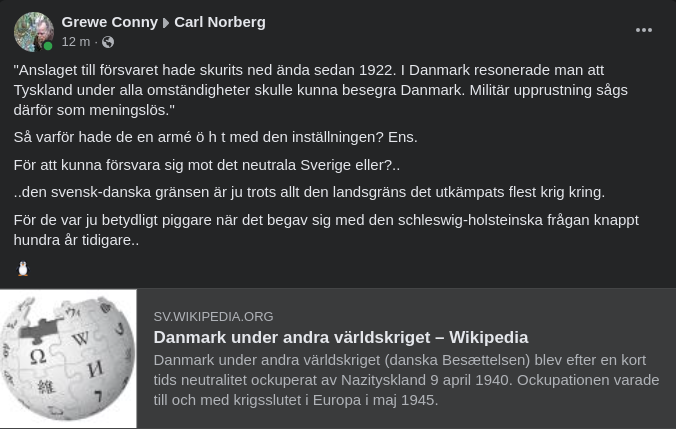Image resolution: width=676 pixels, height=429 pixels.
Task: Click the Ω piece on Wikipedia globe
Action: [x=38, y=356]
